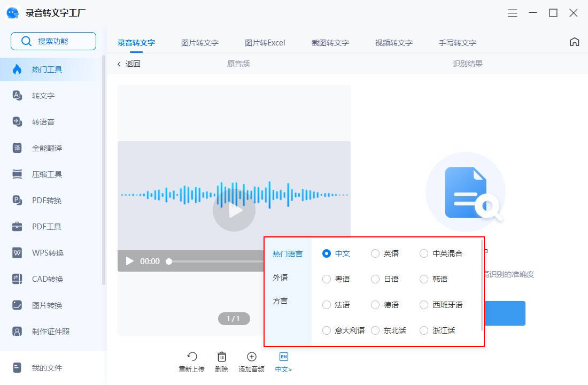Click the 添加音频 plus icon
Viewport: 588px width, 385px height.
tap(252, 357)
